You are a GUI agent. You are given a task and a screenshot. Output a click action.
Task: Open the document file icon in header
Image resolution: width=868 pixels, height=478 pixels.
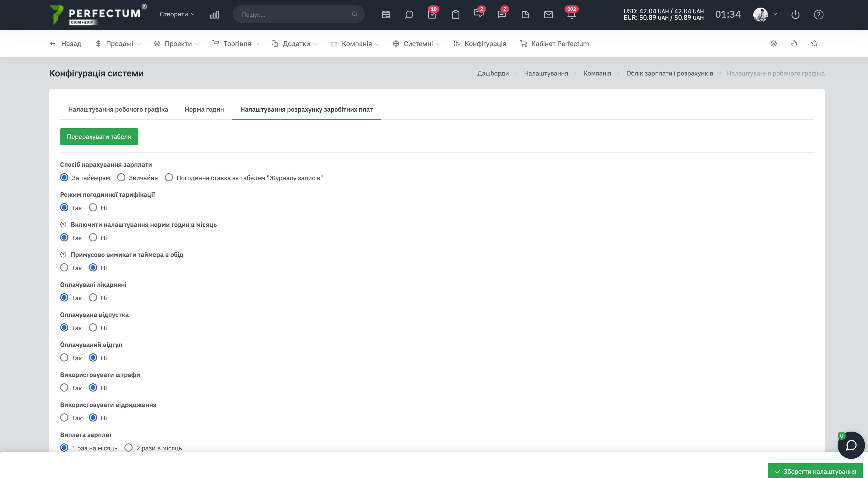525,15
